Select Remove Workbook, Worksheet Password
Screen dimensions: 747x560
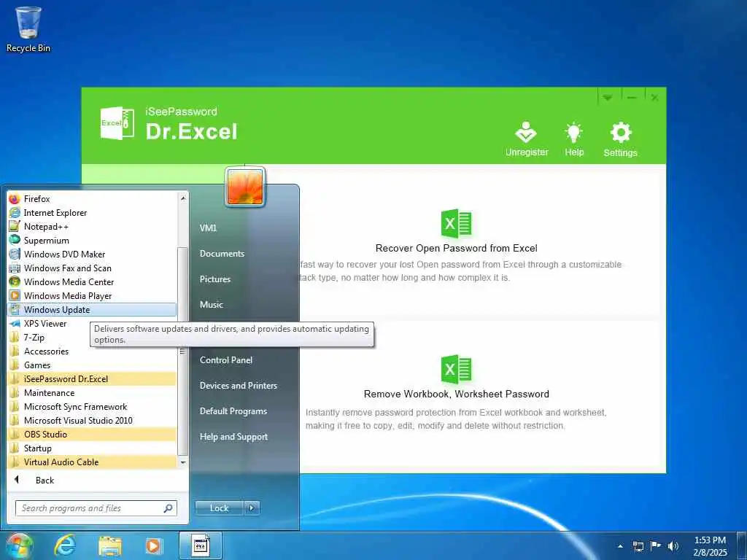456,394
